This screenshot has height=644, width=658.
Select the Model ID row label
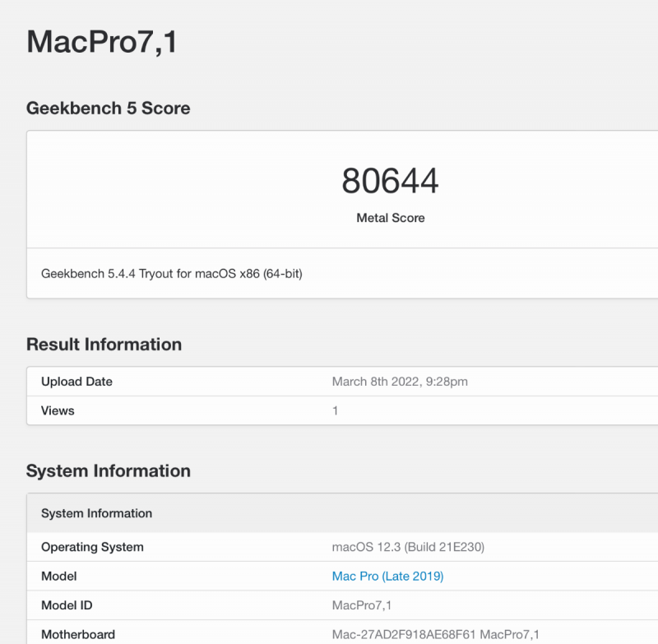(x=67, y=605)
